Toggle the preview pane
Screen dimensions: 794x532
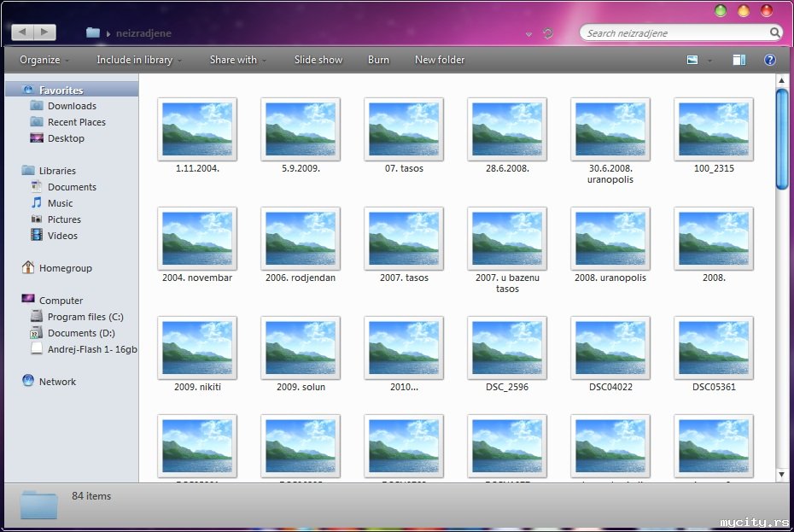[x=739, y=60]
